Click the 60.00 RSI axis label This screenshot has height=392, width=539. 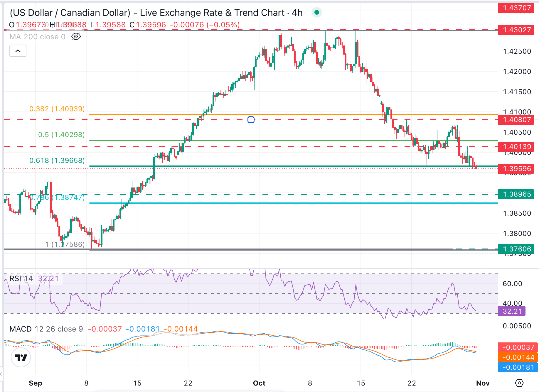(x=513, y=284)
